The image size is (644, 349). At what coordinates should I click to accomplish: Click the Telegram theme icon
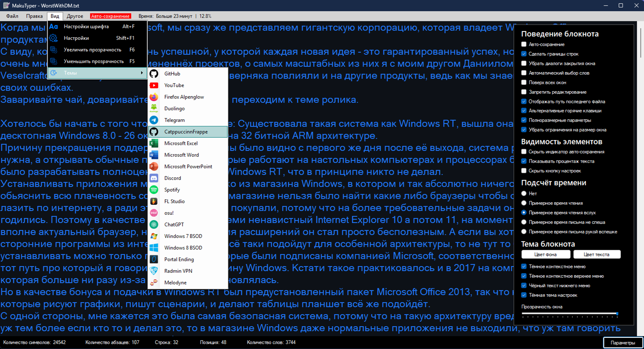tap(154, 120)
